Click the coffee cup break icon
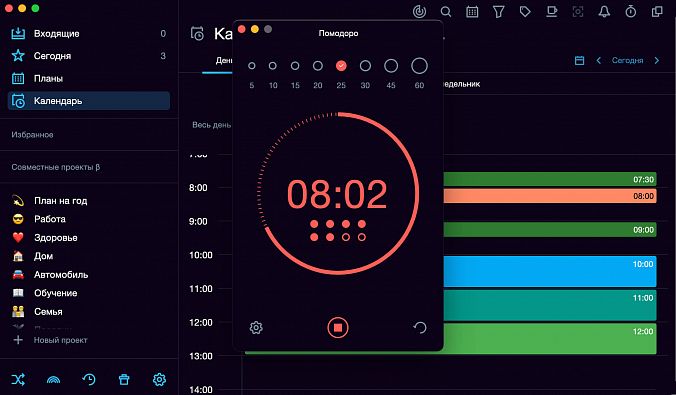This screenshot has width=676, height=395. (551, 12)
